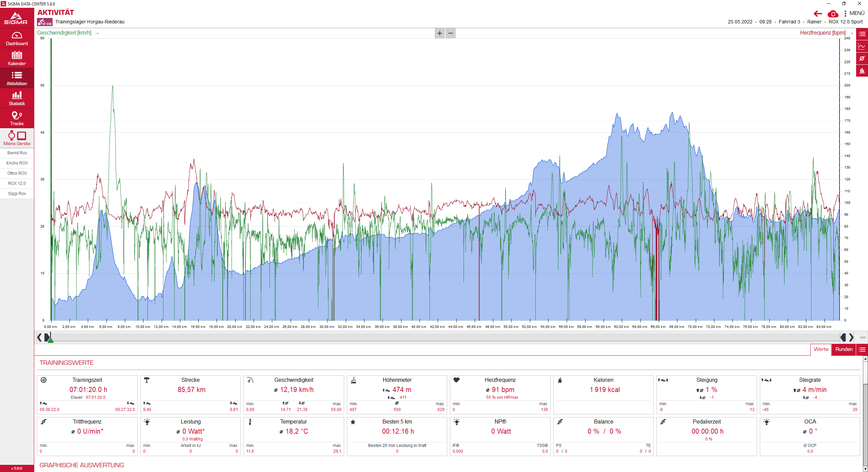Switch to the bar chart view

tap(862, 71)
